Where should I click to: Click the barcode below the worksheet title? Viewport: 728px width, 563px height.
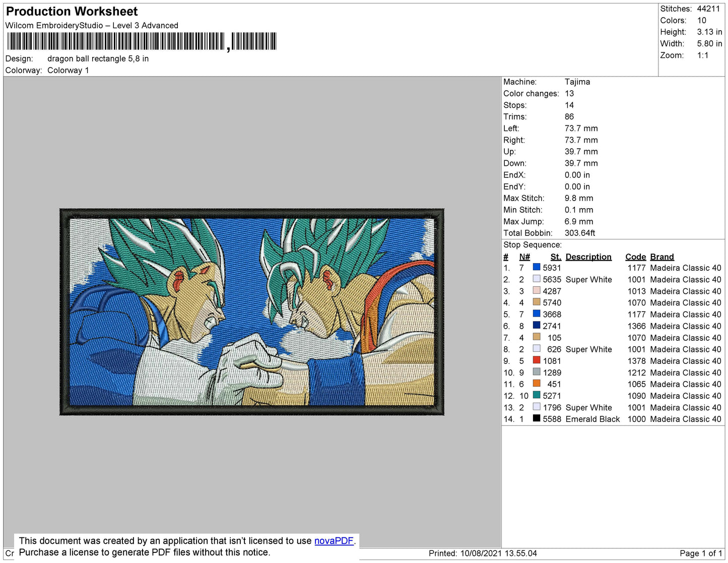tap(142, 41)
